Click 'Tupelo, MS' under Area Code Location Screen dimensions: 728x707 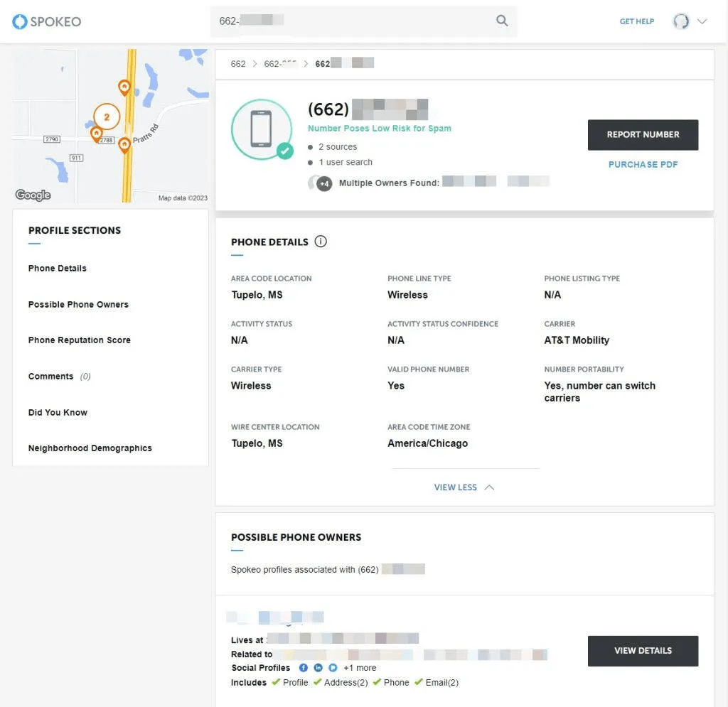(257, 295)
